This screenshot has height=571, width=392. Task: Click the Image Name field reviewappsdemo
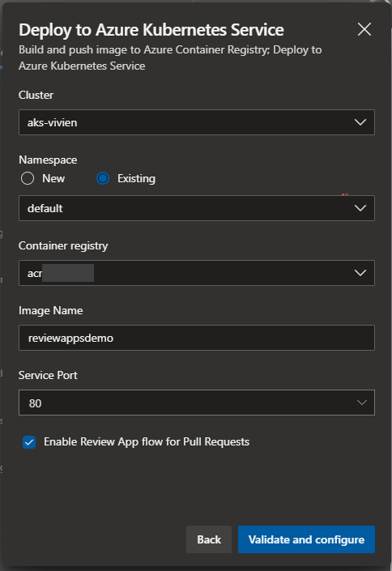pyautogui.click(x=197, y=338)
